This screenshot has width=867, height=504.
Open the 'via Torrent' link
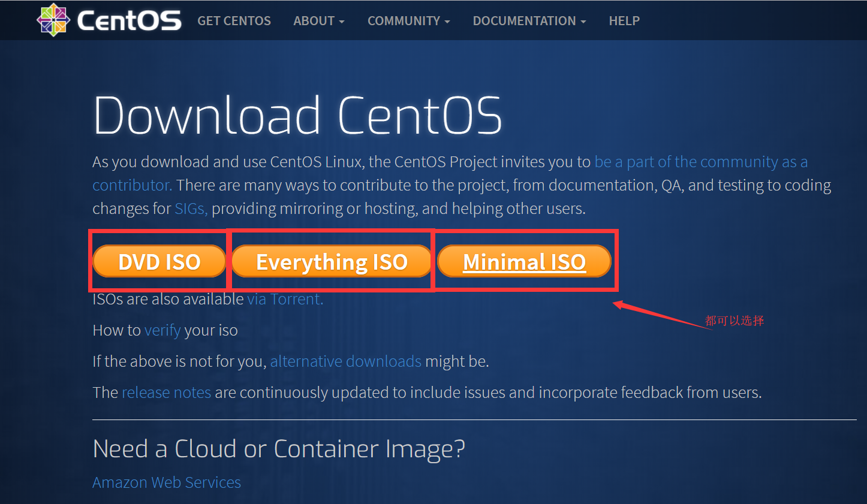[x=284, y=298]
